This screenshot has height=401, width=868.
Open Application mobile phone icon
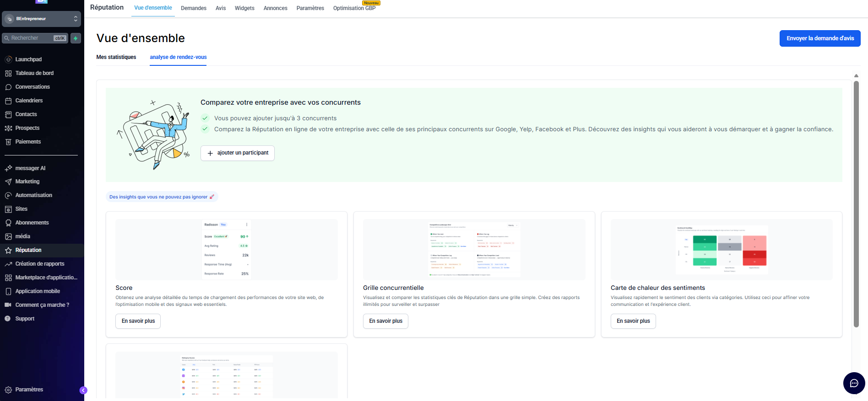pos(8,291)
